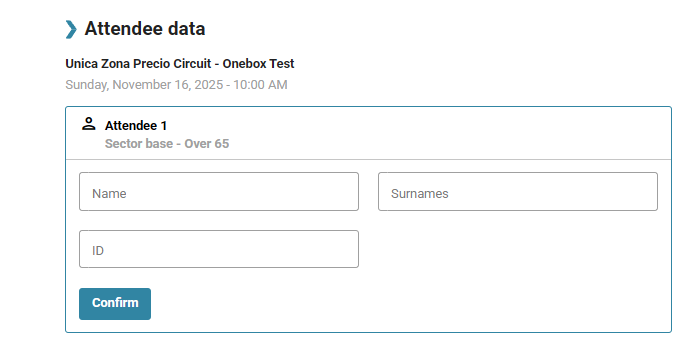Click the person icon next to Attendee 1
This screenshot has height=364, width=694.
coord(89,124)
